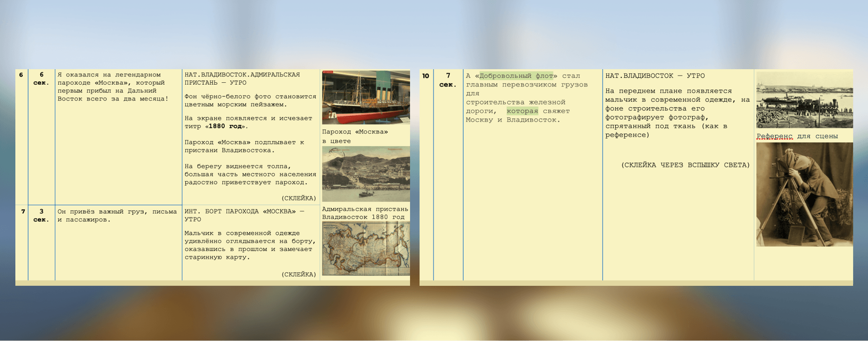Select heading "НАТ.ВЛАДИВОСТОК.АДМИРАЛЬСКАЯ ПРИСТАНЬ — УТРО"

coord(242,79)
